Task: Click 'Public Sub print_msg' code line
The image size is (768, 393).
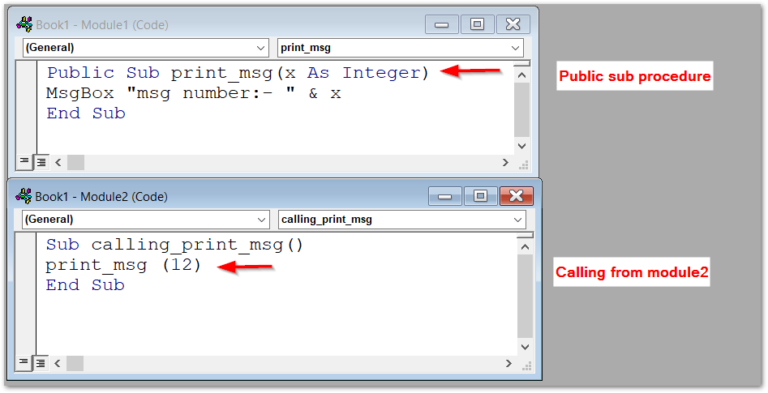Action: [x=238, y=73]
